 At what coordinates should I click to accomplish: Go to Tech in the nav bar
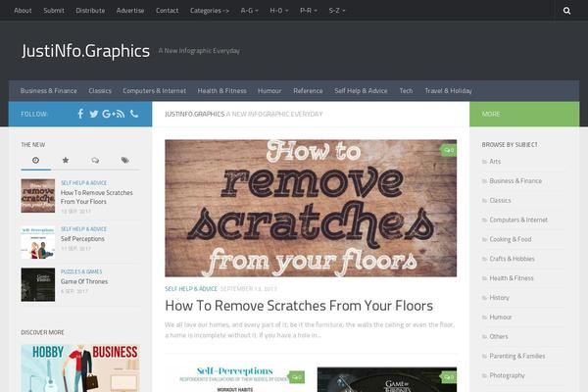tap(406, 91)
